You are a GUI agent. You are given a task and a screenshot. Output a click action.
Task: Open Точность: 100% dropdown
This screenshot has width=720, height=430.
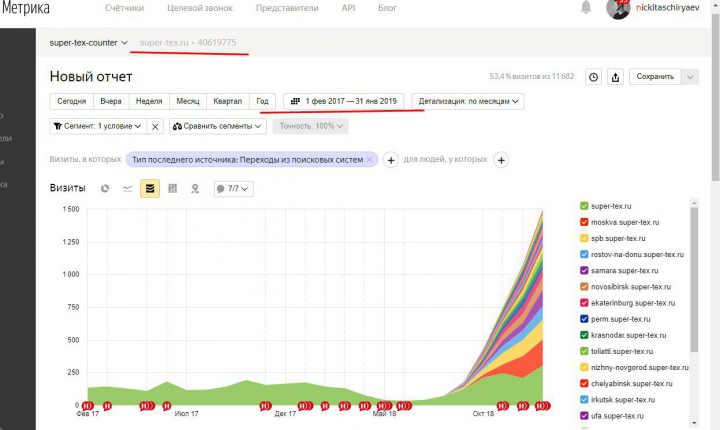click(310, 126)
